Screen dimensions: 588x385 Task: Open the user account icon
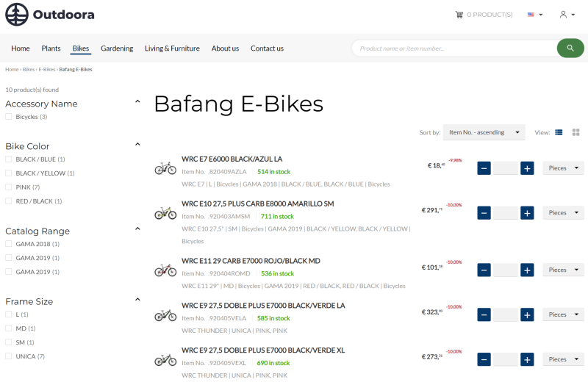click(x=563, y=15)
